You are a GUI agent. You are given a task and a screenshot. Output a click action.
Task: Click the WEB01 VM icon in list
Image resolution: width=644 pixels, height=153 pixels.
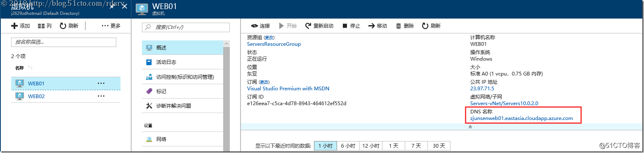pos(19,83)
